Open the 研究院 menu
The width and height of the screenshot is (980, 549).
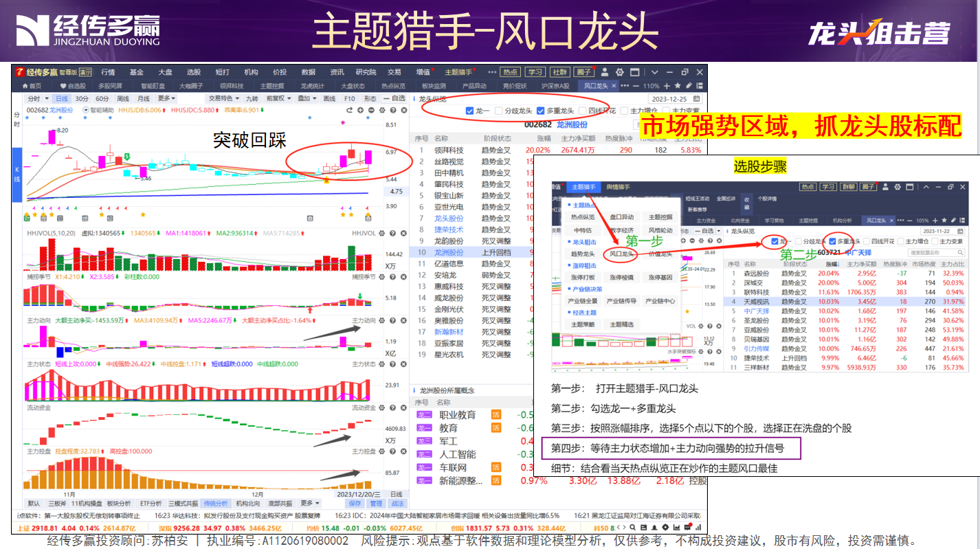tap(366, 72)
